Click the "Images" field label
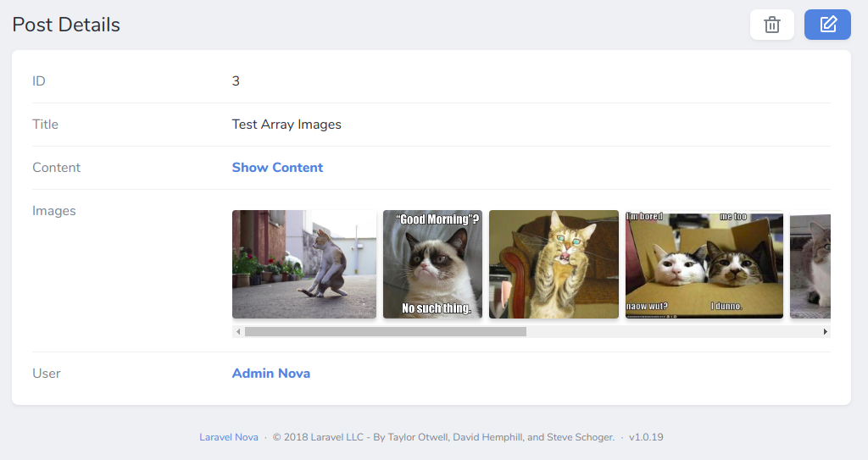The height and width of the screenshot is (460, 868). [x=53, y=211]
